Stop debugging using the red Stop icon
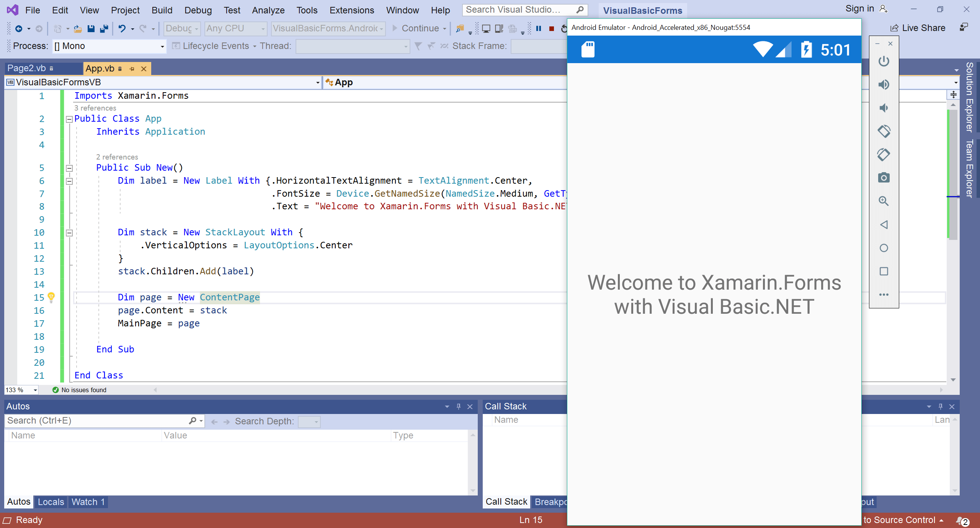 click(552, 28)
